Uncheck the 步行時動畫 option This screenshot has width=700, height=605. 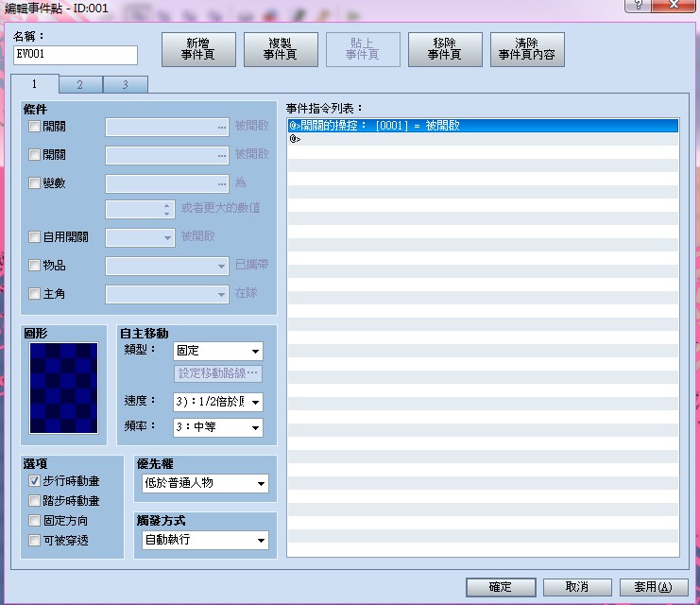pyautogui.click(x=34, y=481)
